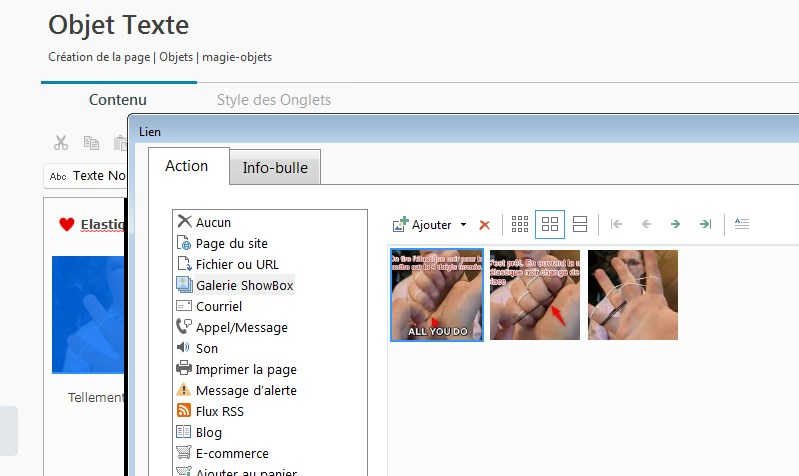Click the Cut scissors icon
This screenshot has width=799, height=476.
click(x=61, y=143)
